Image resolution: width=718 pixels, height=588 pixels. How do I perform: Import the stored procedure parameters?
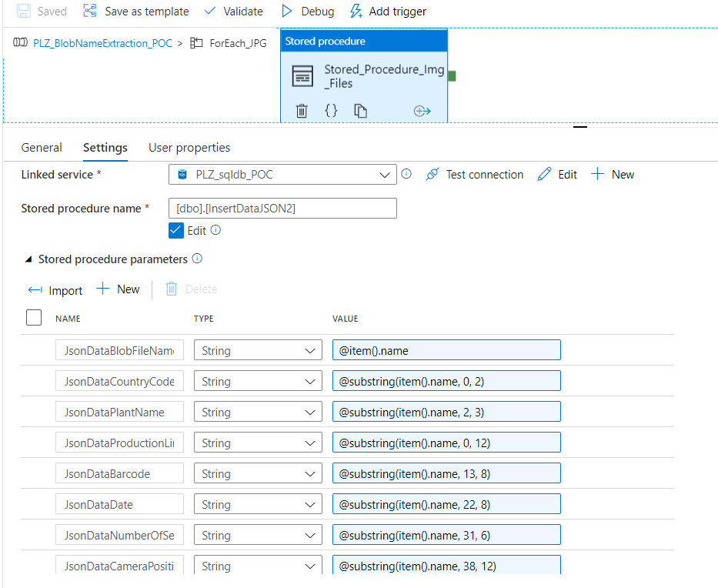click(x=55, y=290)
